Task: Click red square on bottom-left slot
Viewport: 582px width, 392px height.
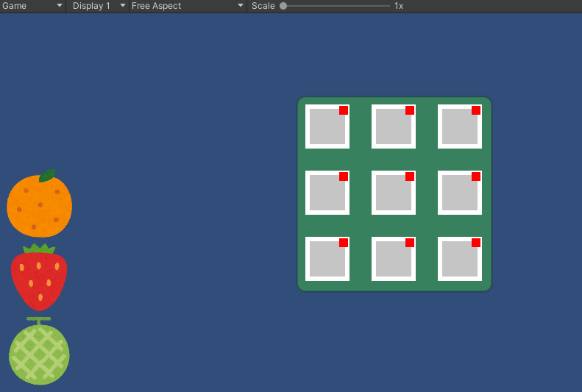Action: [344, 243]
